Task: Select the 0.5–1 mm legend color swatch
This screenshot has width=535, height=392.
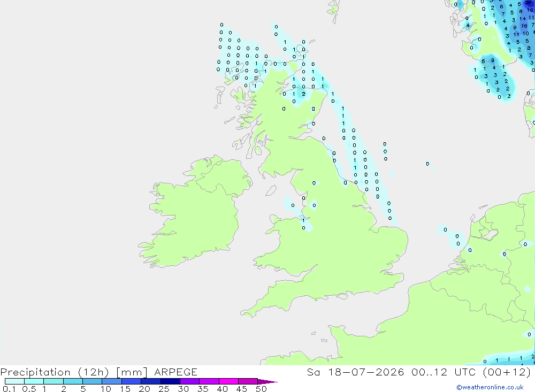Action: pos(34,381)
